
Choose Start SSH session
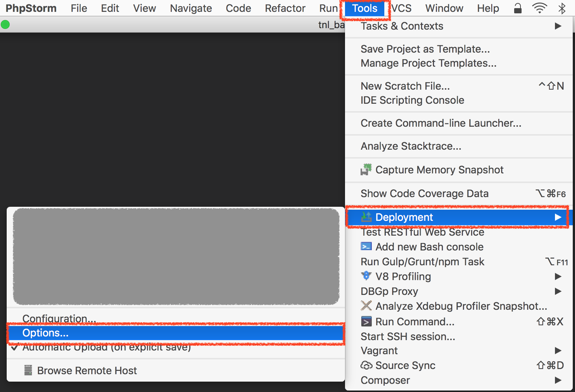[459, 336]
